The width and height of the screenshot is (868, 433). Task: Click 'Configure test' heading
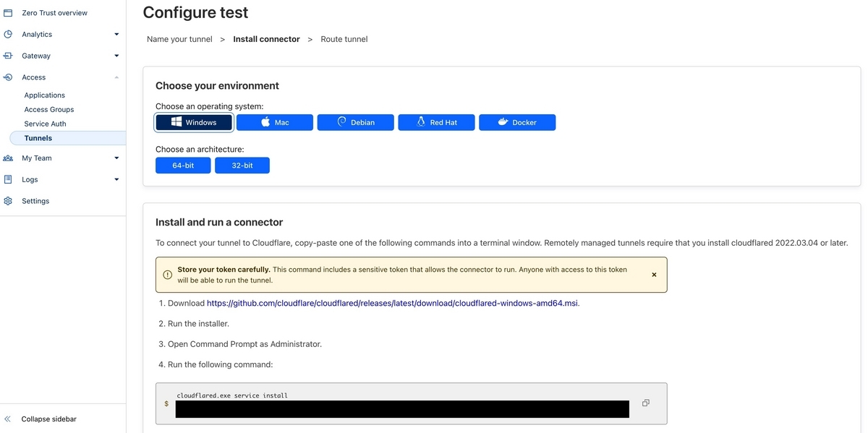tap(195, 12)
